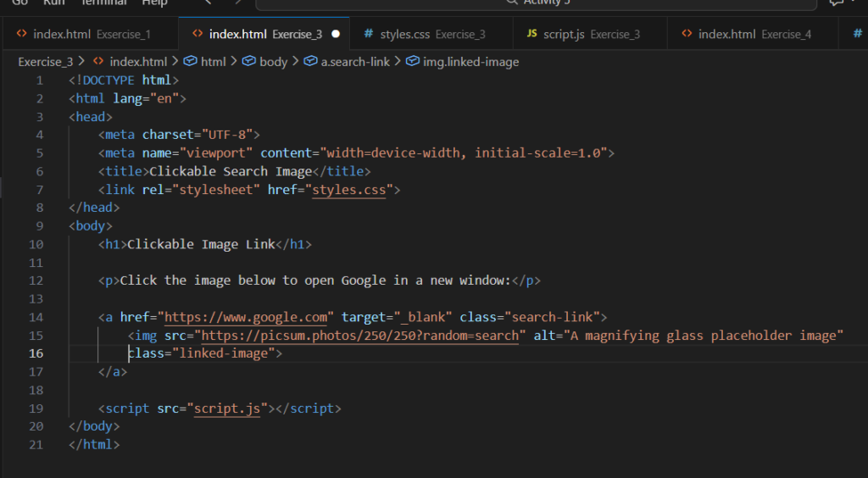Click line number 10 in the gutter

pos(35,245)
